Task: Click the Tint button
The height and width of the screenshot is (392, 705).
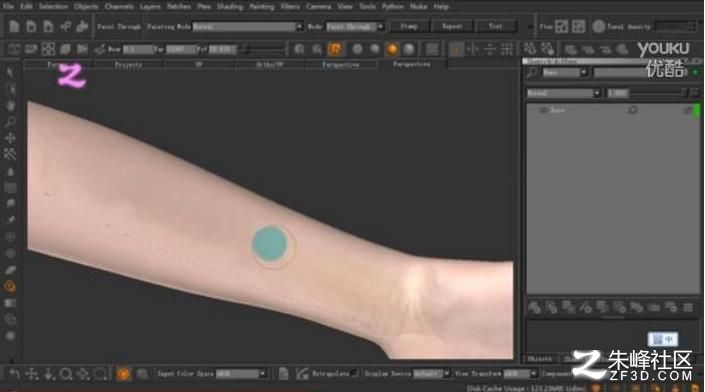Action: [x=495, y=27]
